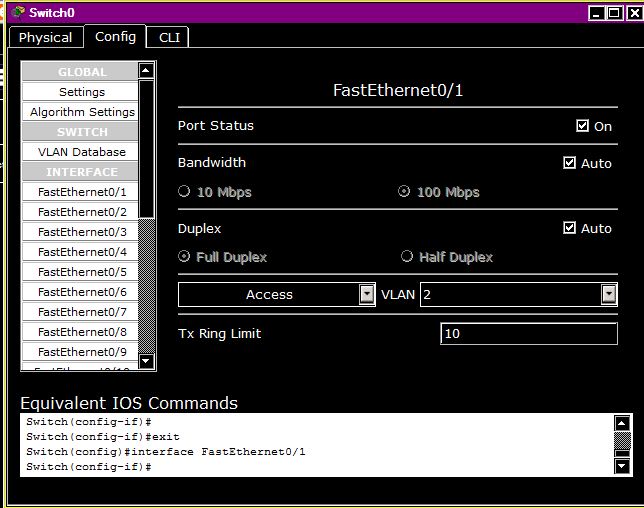Select interface FastEthernet0/7 in list
The height and width of the screenshot is (508, 644).
(80, 312)
